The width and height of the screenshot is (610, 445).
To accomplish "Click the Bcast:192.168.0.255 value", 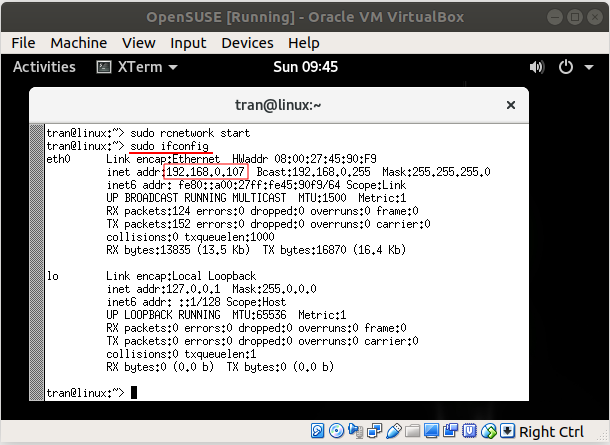I will (313, 172).
